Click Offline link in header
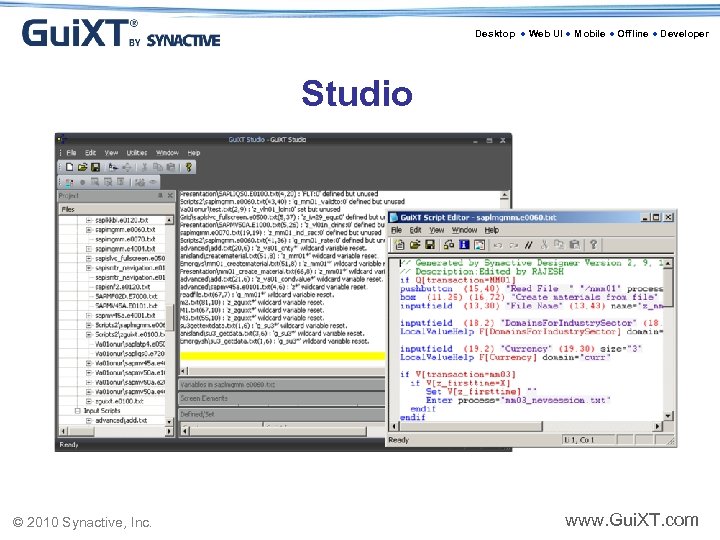The image size is (720, 540). click(x=633, y=34)
